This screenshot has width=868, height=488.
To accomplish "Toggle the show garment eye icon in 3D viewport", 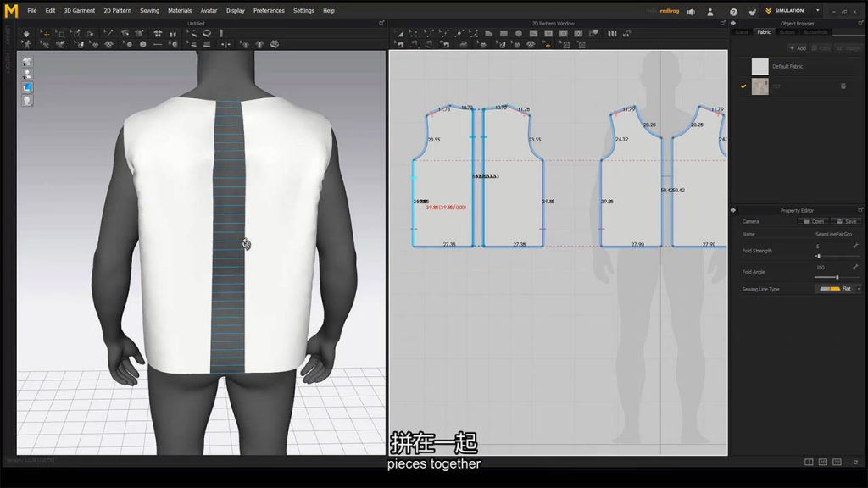I will pos(27,61).
